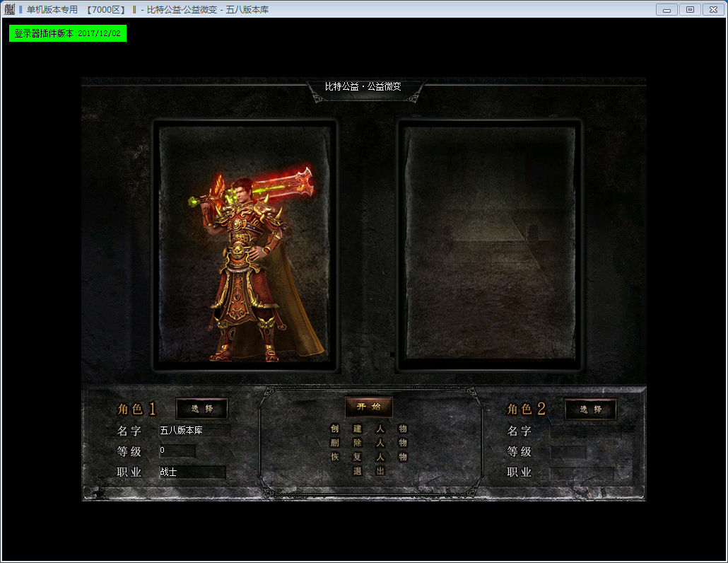Click 恢复人物 to restore a character
The width and height of the screenshot is (728, 563).
(x=368, y=457)
